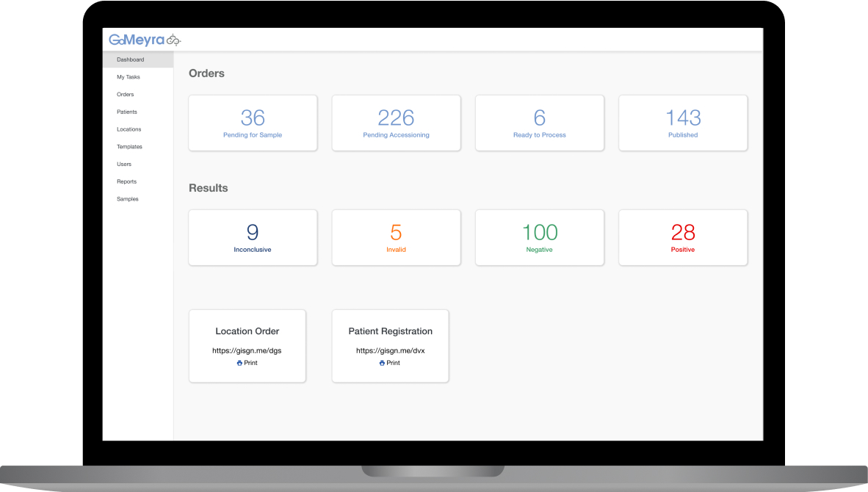
Task: Click the https://gisgn.me/dgs link
Action: (247, 351)
